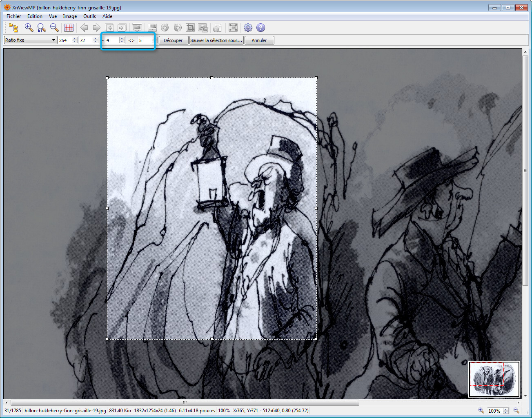Click the 1:1 actual size zoom icon
Screen dimensions: 532x418
pos(41,28)
